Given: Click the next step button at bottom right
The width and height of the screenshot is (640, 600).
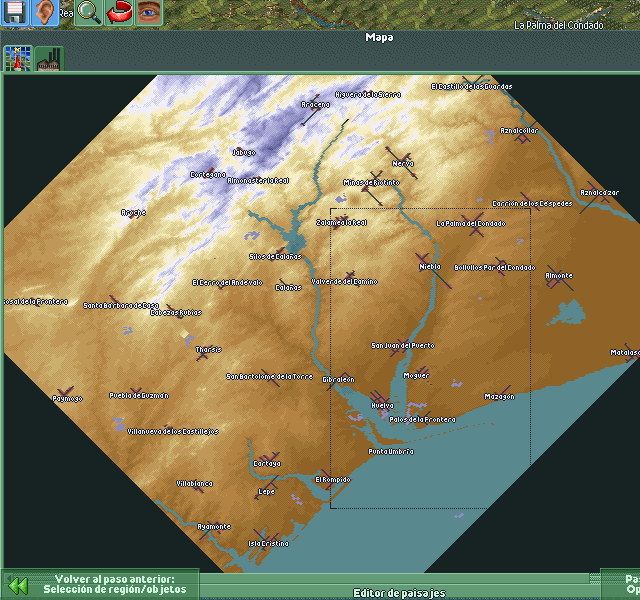Looking at the screenshot, I should 622,584.
